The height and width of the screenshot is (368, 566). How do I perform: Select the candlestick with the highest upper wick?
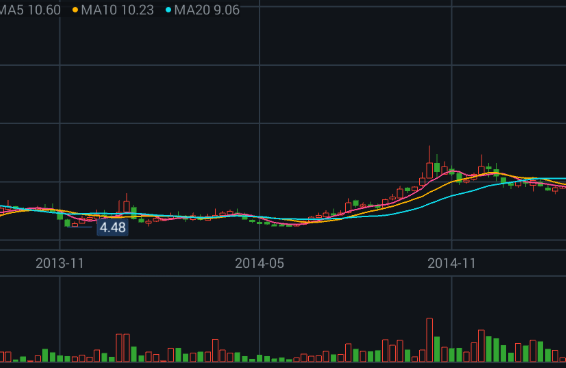tap(429, 162)
